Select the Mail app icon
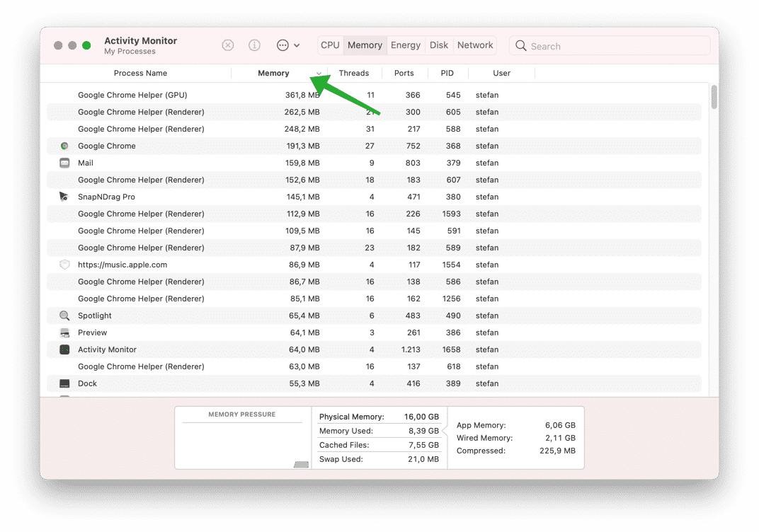Screen dimensions: 759x532 (x=64, y=163)
